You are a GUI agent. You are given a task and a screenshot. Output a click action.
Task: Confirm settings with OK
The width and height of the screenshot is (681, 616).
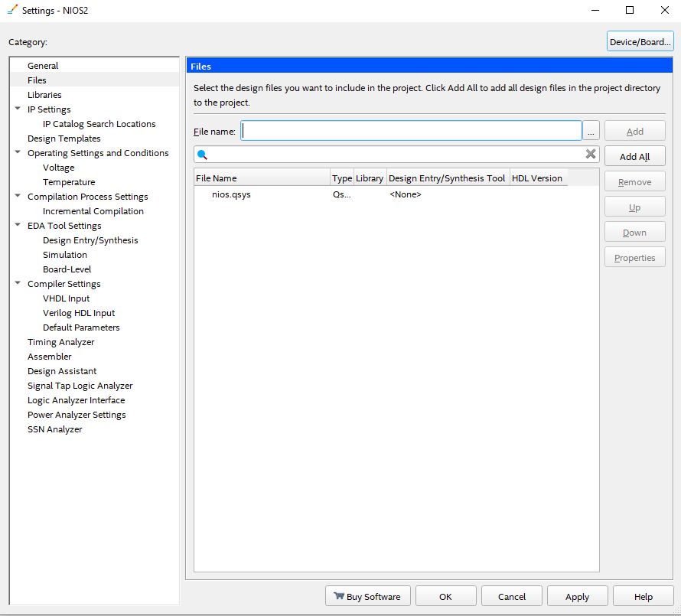[x=445, y=596]
